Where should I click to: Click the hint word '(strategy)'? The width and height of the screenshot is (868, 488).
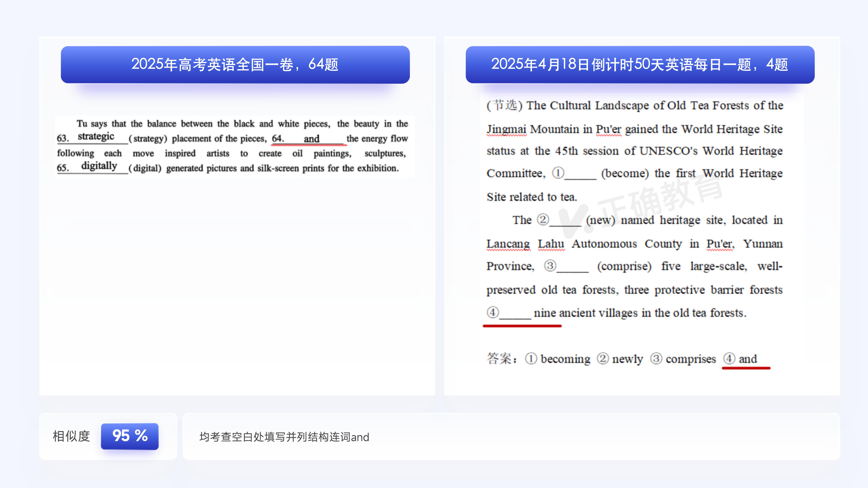pos(148,139)
